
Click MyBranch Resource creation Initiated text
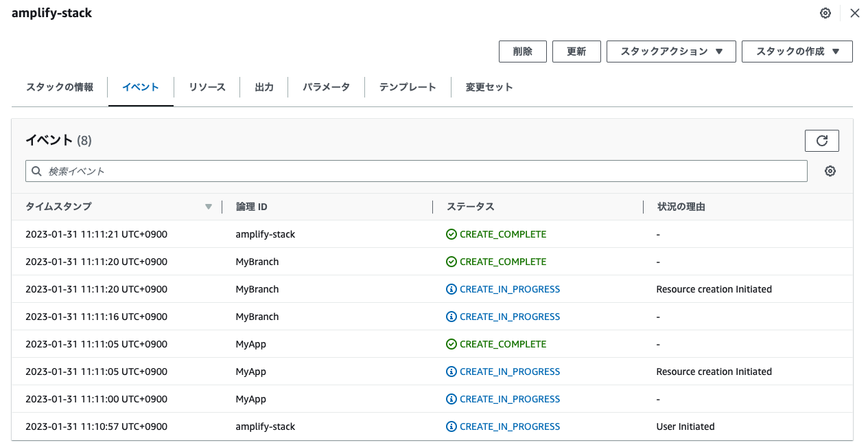click(x=714, y=289)
